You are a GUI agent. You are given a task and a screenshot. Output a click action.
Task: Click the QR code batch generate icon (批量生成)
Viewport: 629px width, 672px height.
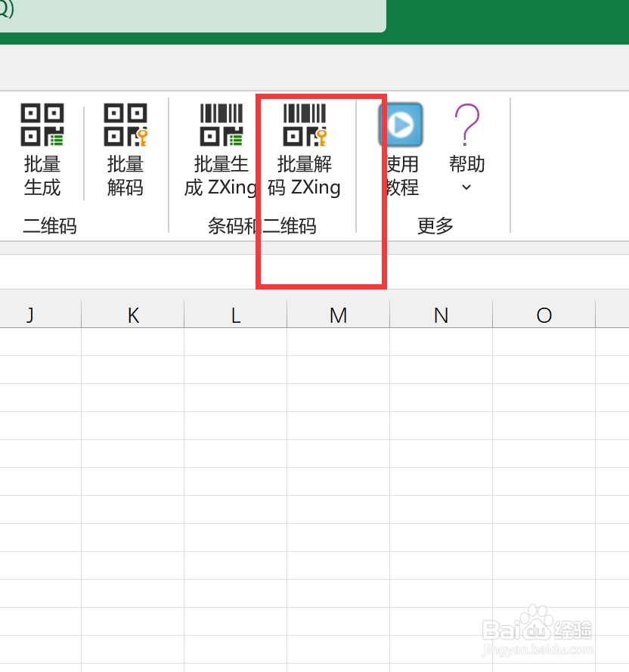click(42, 125)
